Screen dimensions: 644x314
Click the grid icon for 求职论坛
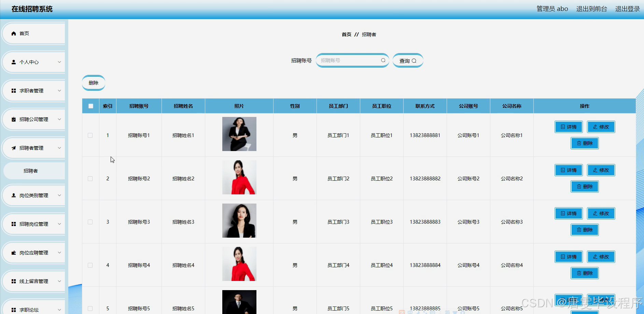14,310
